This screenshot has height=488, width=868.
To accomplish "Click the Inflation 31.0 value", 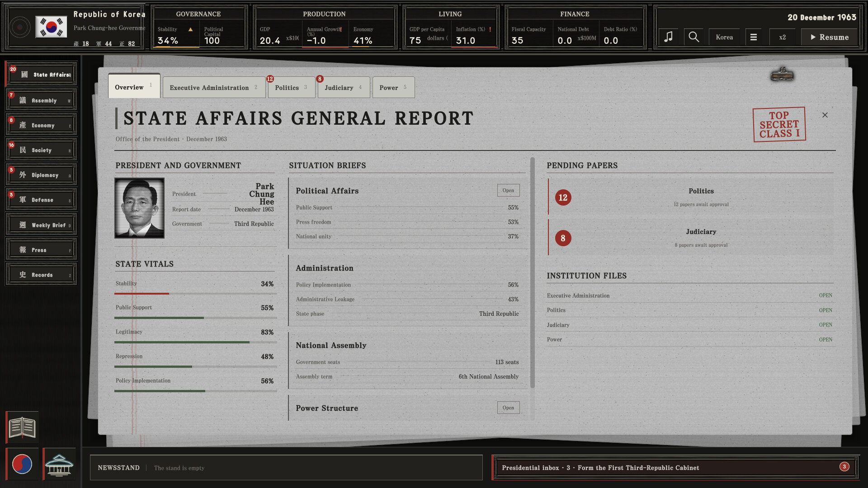I will point(466,41).
